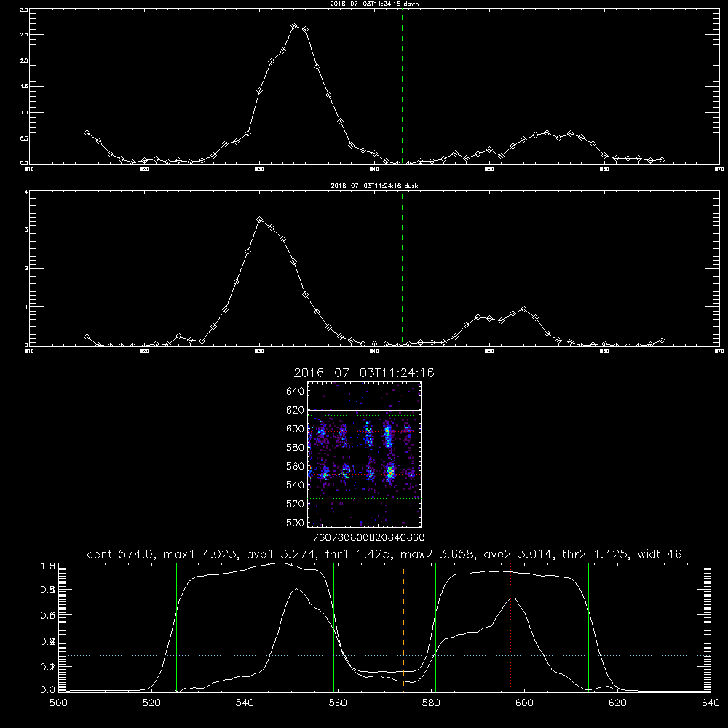Click the secondary dusk bump peak marker near 853
This screenshot has height=728, width=728.
pos(524,309)
